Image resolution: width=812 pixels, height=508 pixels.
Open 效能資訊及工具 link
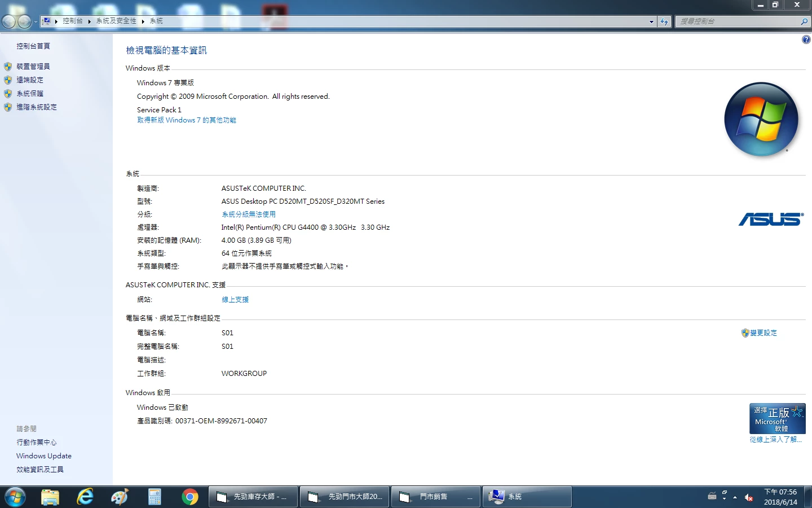40,470
